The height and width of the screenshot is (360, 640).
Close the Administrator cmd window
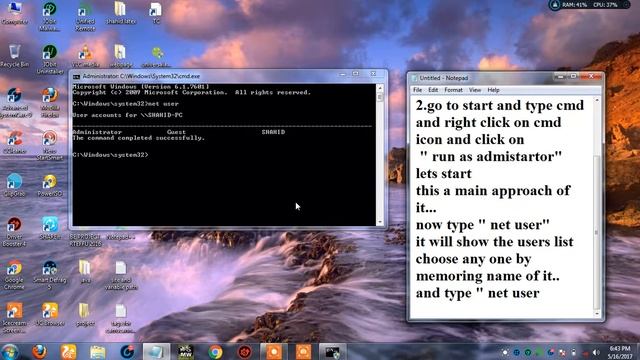[373, 74]
